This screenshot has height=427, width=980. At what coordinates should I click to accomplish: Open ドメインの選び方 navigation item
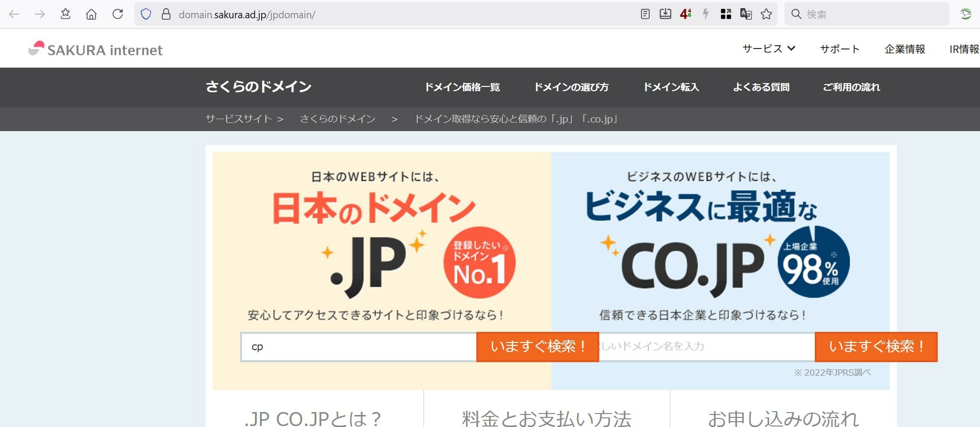[x=571, y=87]
